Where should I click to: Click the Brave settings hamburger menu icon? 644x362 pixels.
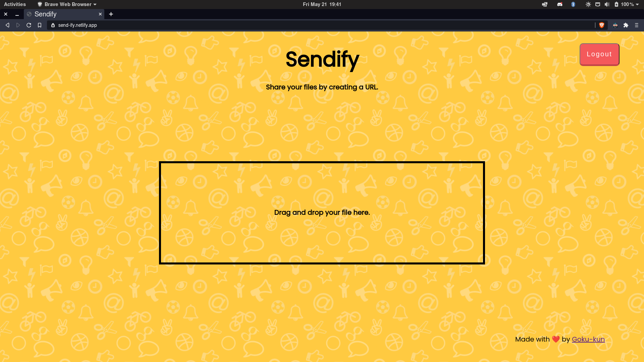coord(637,25)
